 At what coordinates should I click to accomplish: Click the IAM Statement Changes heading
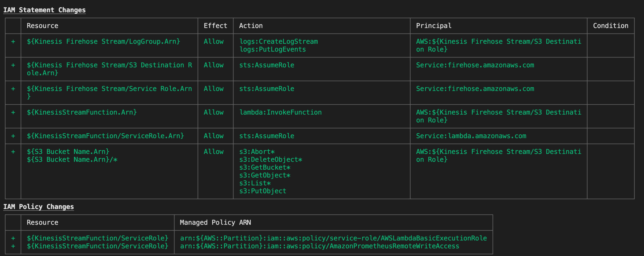(44, 10)
